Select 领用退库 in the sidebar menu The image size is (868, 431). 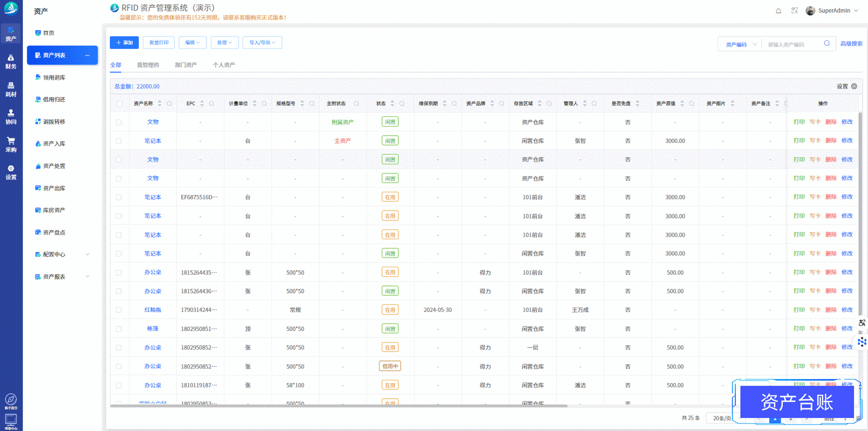pos(54,78)
